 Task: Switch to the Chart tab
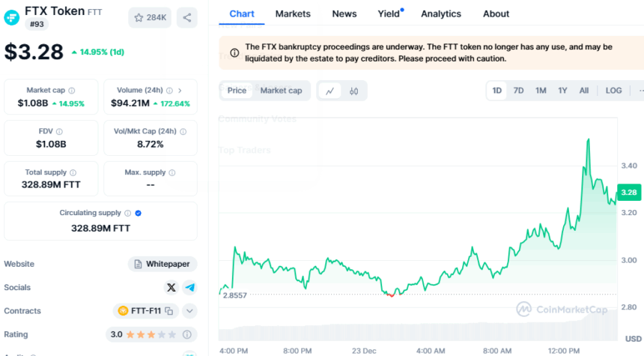click(x=241, y=14)
